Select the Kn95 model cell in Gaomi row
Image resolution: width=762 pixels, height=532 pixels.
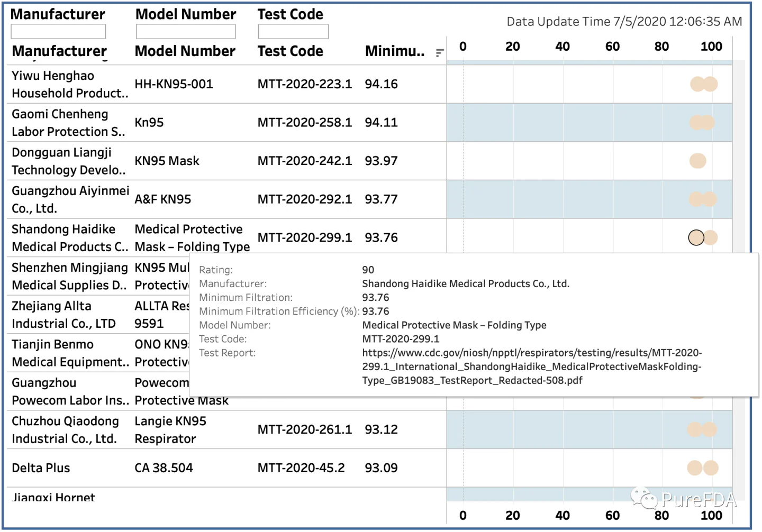149,123
